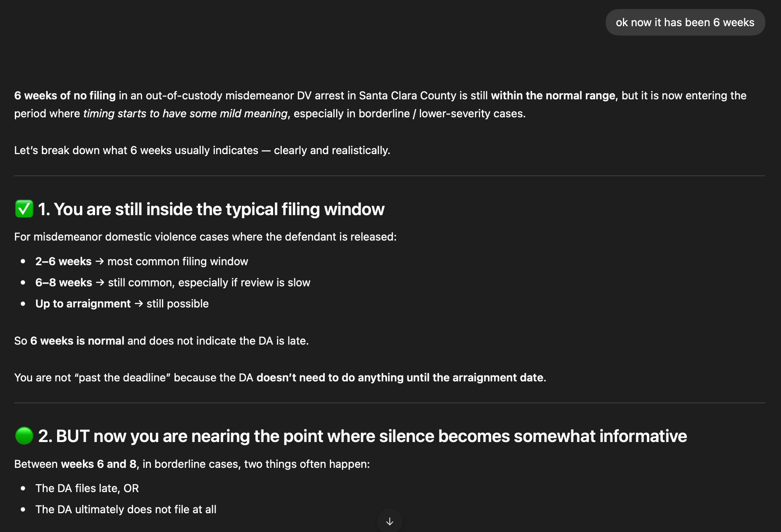Click 'The DA ultimately does not file at all' bullet
781x532 pixels.
tap(126, 509)
